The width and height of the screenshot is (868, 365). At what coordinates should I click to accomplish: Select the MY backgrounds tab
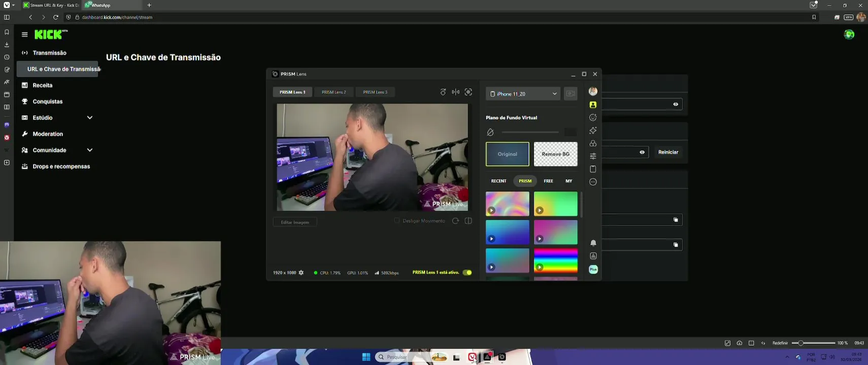pos(569,181)
